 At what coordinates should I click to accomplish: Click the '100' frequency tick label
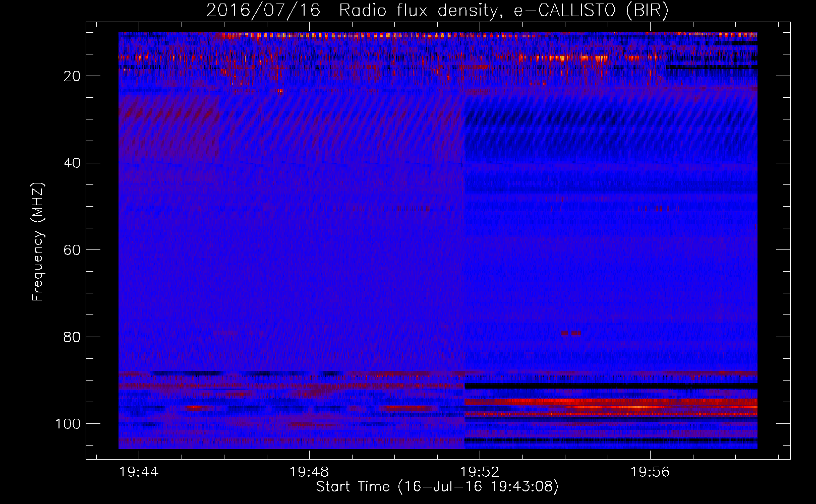pos(68,424)
